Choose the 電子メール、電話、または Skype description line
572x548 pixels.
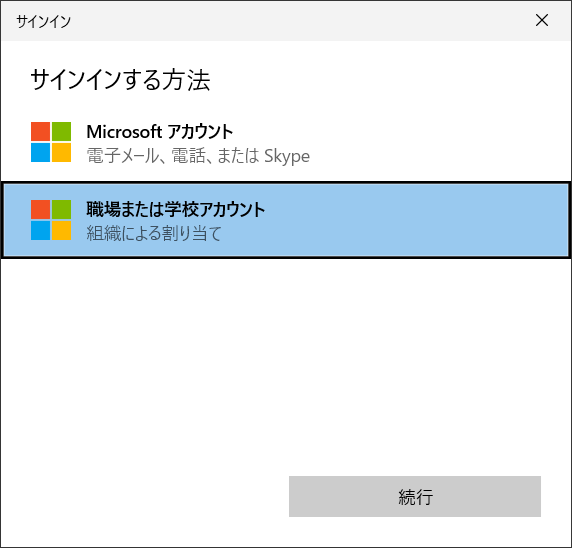point(198,156)
